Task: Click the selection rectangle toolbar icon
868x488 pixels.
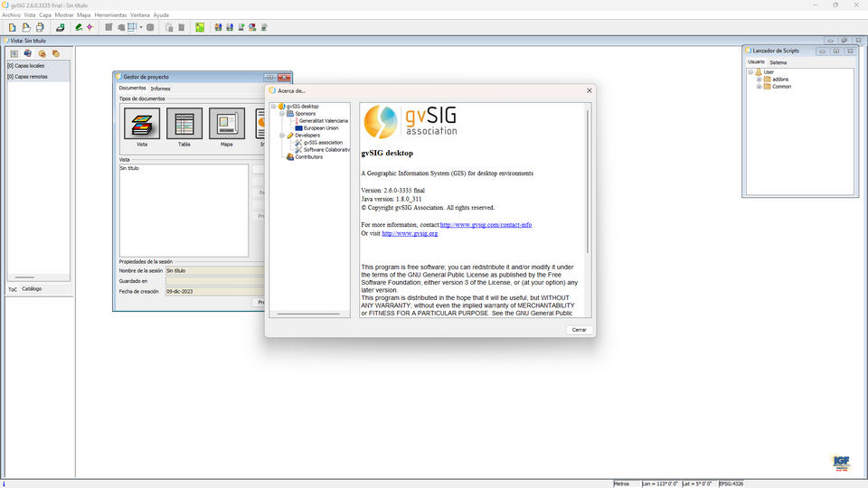Action: [x=132, y=27]
